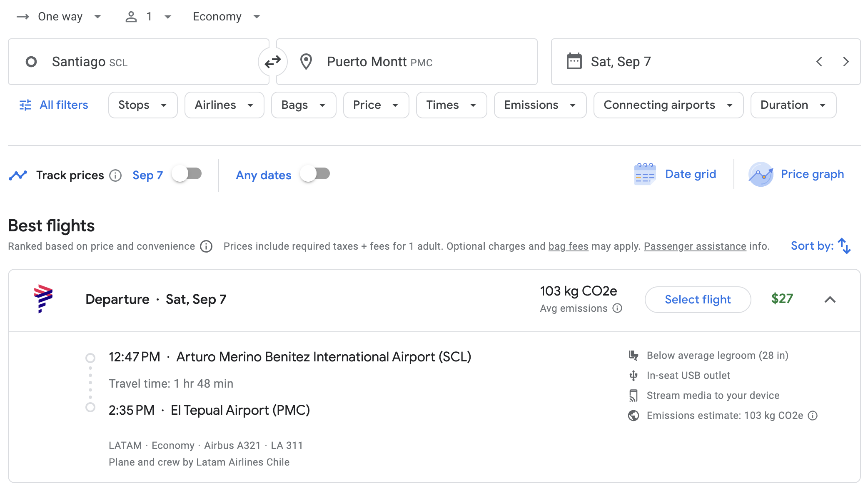Click the Track prices trend icon
The width and height of the screenshot is (868, 486).
(x=18, y=175)
